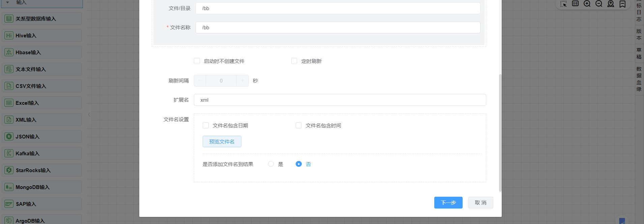Increase the 刷新间隔 value with plus
The height and width of the screenshot is (224, 644).
click(x=242, y=81)
